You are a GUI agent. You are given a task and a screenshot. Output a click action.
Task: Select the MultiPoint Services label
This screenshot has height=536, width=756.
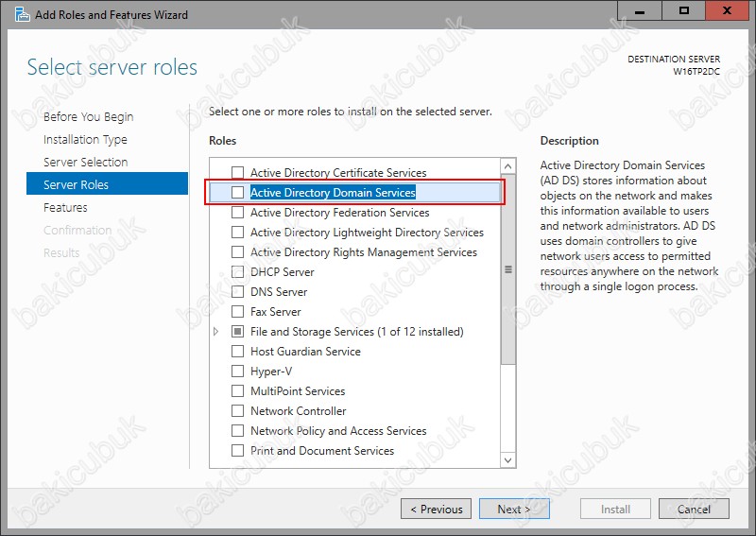tap(298, 391)
